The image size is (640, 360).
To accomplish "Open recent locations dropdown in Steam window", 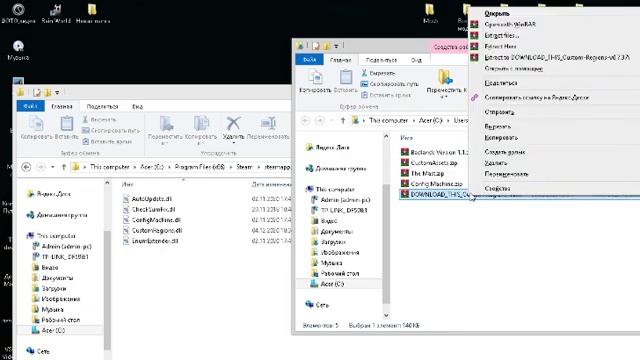I will pos(53,167).
